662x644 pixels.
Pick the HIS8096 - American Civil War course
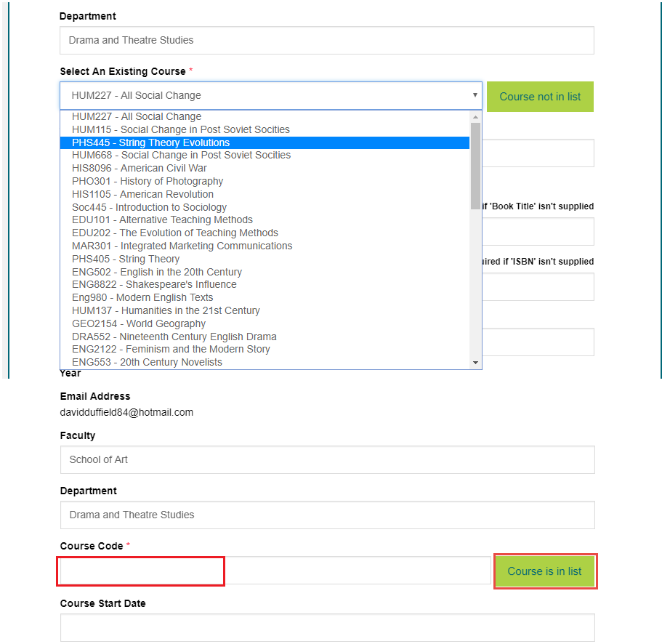pos(139,168)
